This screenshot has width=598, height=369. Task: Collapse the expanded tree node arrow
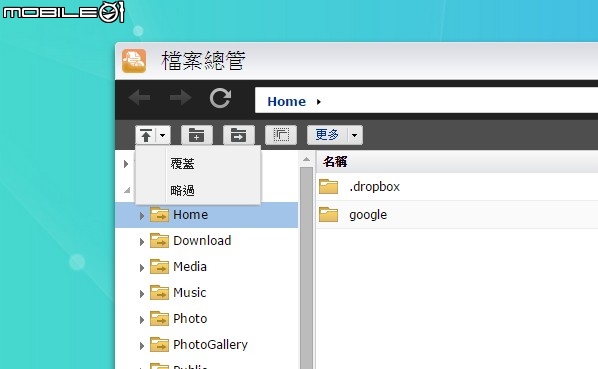coord(127,189)
